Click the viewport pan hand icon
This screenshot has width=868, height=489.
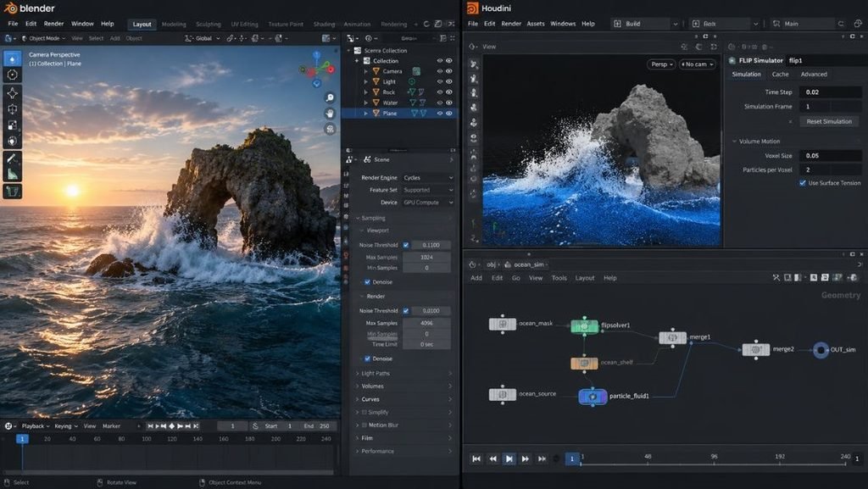[330, 114]
